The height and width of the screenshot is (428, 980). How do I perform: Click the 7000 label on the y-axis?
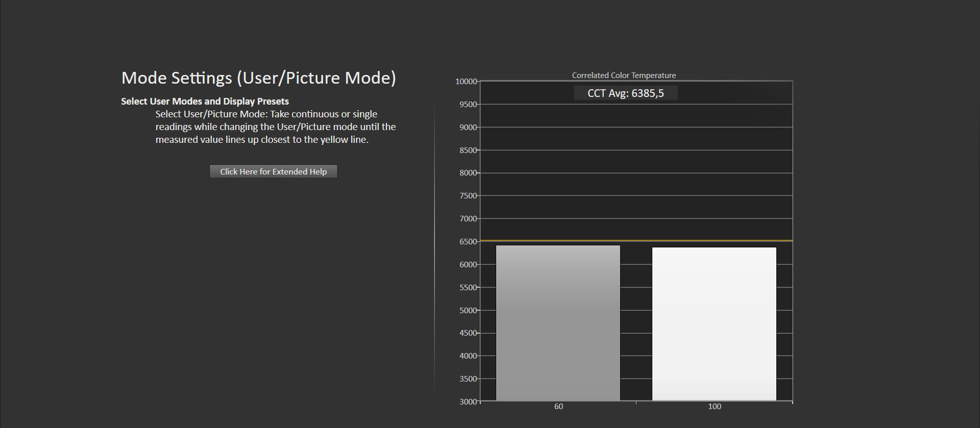pyautogui.click(x=468, y=219)
